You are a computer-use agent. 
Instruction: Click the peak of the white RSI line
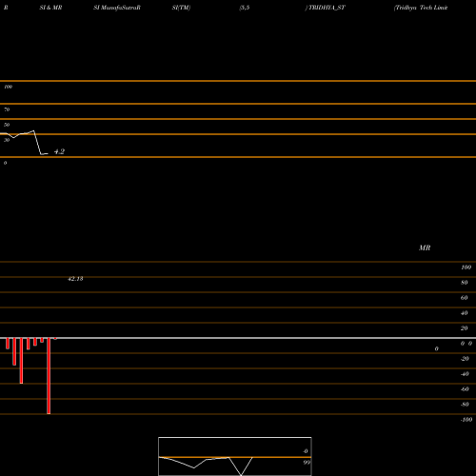(33, 130)
